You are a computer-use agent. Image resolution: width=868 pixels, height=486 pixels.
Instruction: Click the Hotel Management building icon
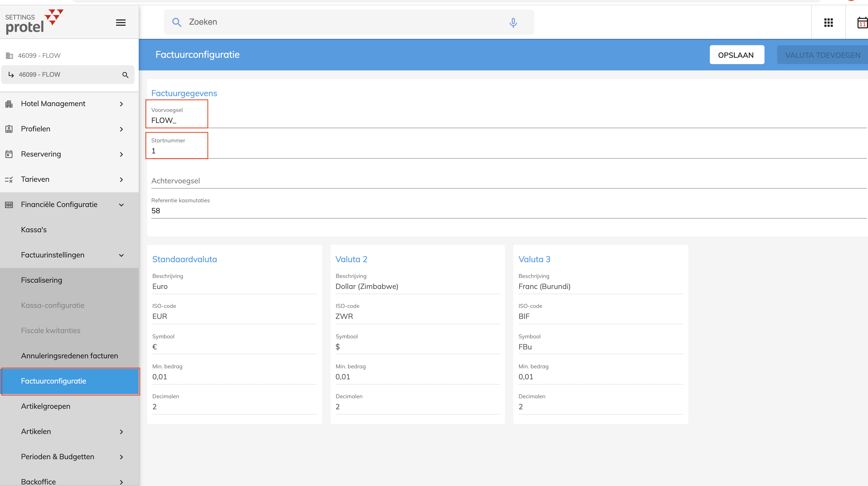click(9, 104)
